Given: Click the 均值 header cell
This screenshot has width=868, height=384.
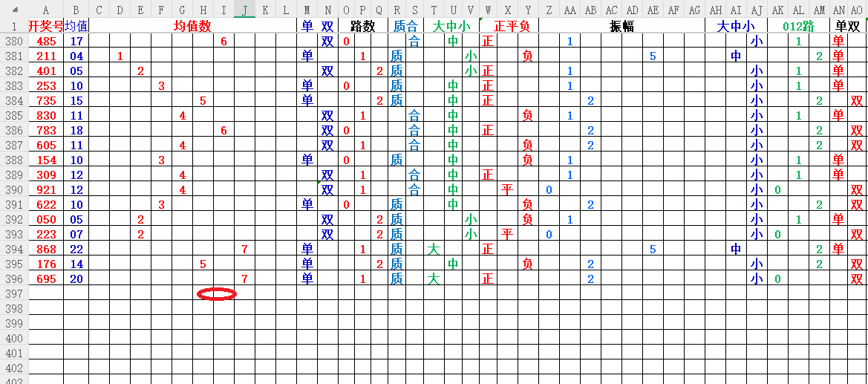Looking at the screenshot, I should [x=76, y=25].
